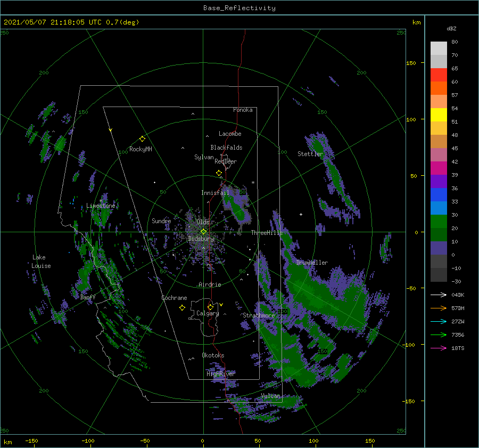Viewport: 479px width, 448px height.
Task: Click the Okotoks city label
Action: tap(213, 355)
